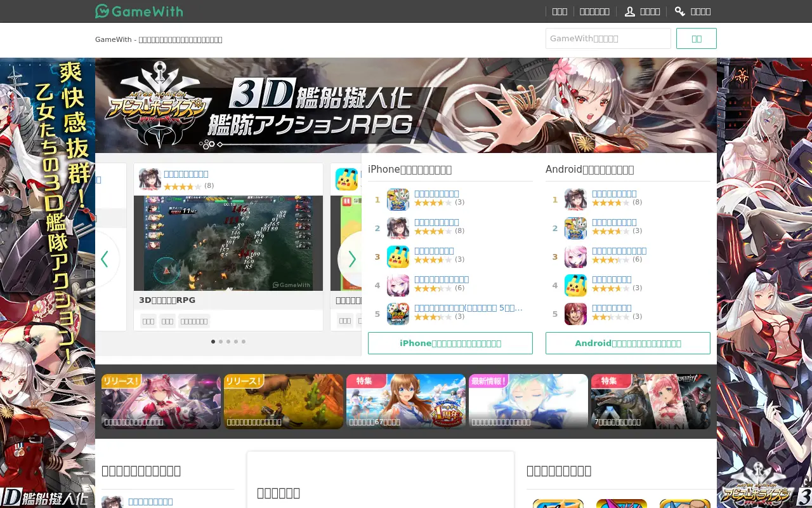
Task: Open the rank 2 game icon in iPhone ranking
Action: (398, 228)
